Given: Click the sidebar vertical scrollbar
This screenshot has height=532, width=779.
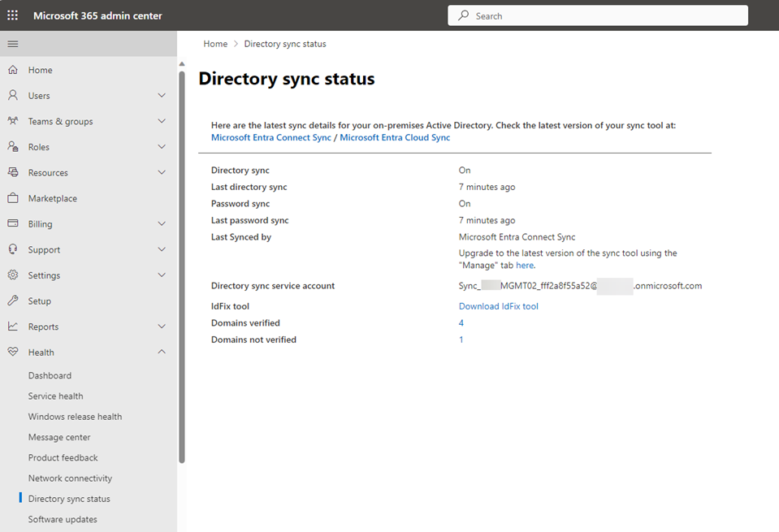Looking at the screenshot, I should click(x=182, y=268).
